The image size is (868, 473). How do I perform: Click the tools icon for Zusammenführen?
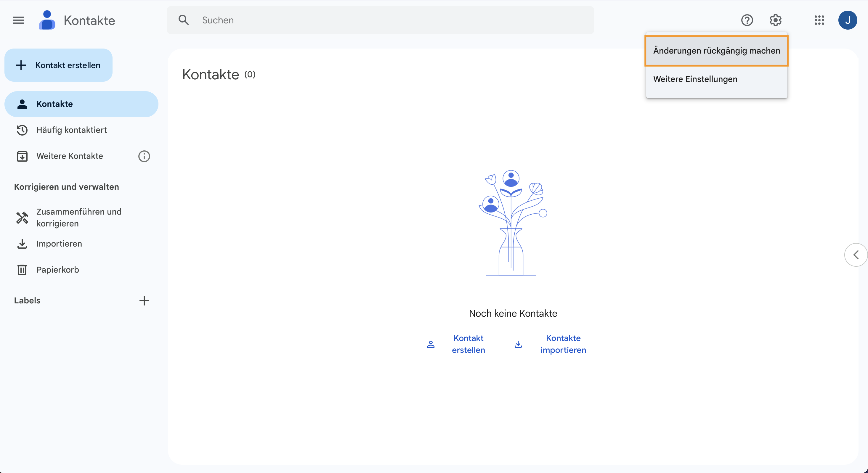(x=22, y=218)
